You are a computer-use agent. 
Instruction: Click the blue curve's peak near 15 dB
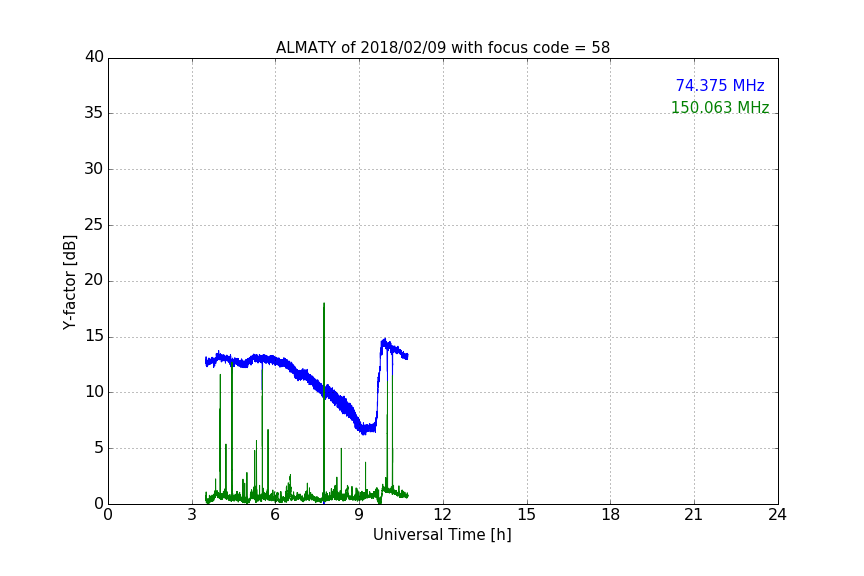click(384, 341)
